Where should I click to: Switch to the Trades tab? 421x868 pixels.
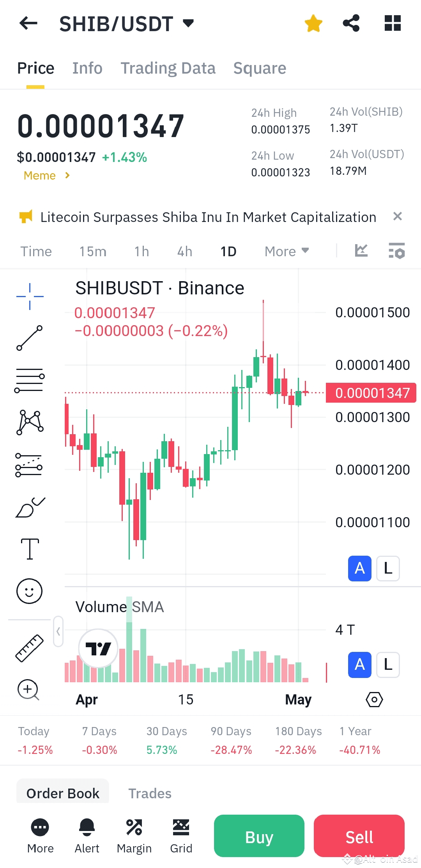pyautogui.click(x=150, y=793)
